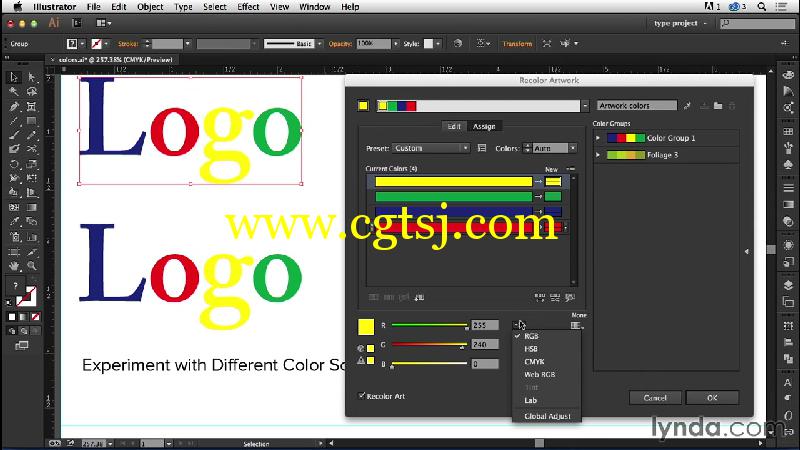Select the yellow current color row
Screen dimensions: 800x450
(454, 181)
